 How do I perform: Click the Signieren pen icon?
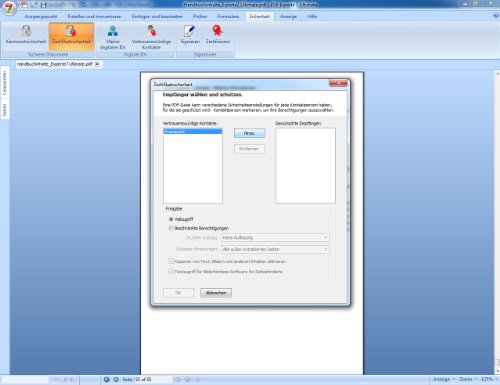190,35
